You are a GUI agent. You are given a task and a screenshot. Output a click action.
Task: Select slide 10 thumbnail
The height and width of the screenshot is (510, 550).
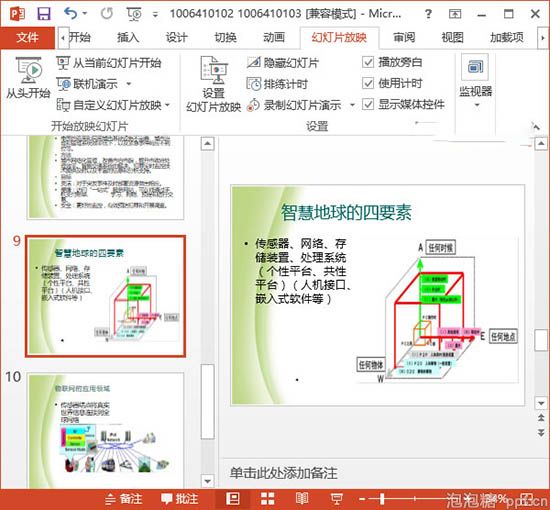click(106, 430)
